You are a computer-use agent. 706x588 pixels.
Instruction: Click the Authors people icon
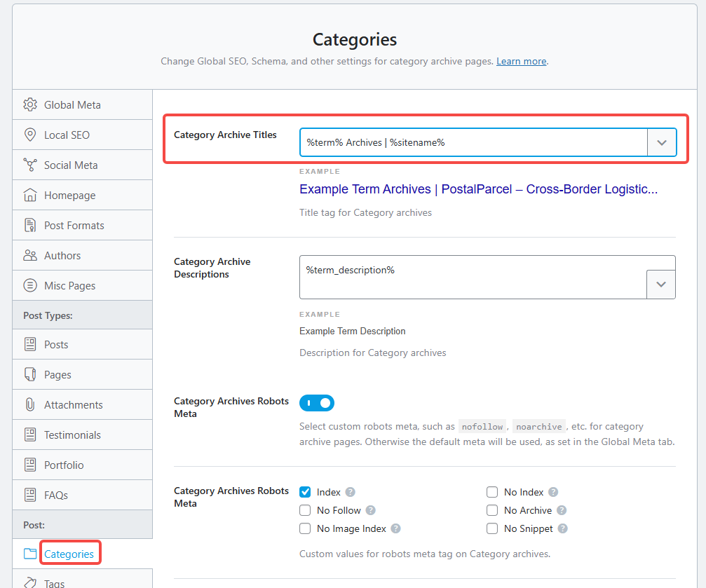tap(30, 255)
